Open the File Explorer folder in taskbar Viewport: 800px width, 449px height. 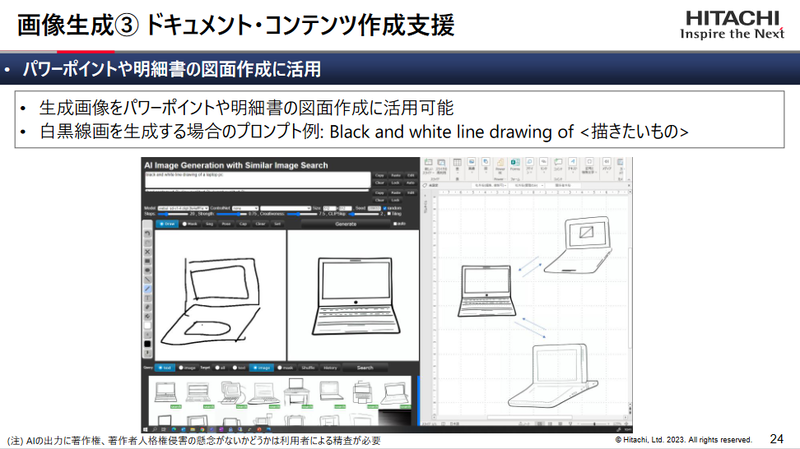pyautogui.click(x=193, y=430)
